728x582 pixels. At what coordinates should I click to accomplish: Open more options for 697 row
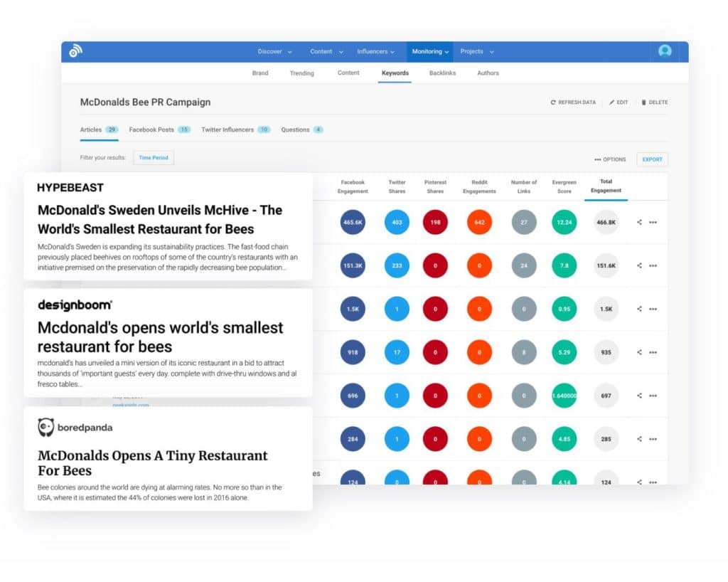point(653,396)
